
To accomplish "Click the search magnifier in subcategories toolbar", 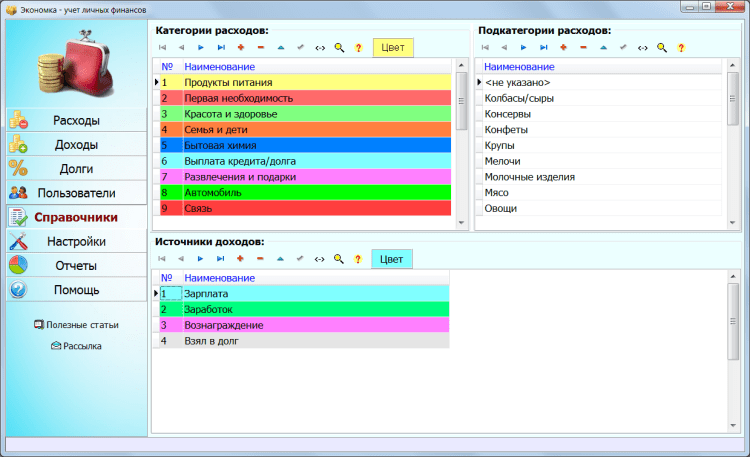I will [x=662, y=47].
